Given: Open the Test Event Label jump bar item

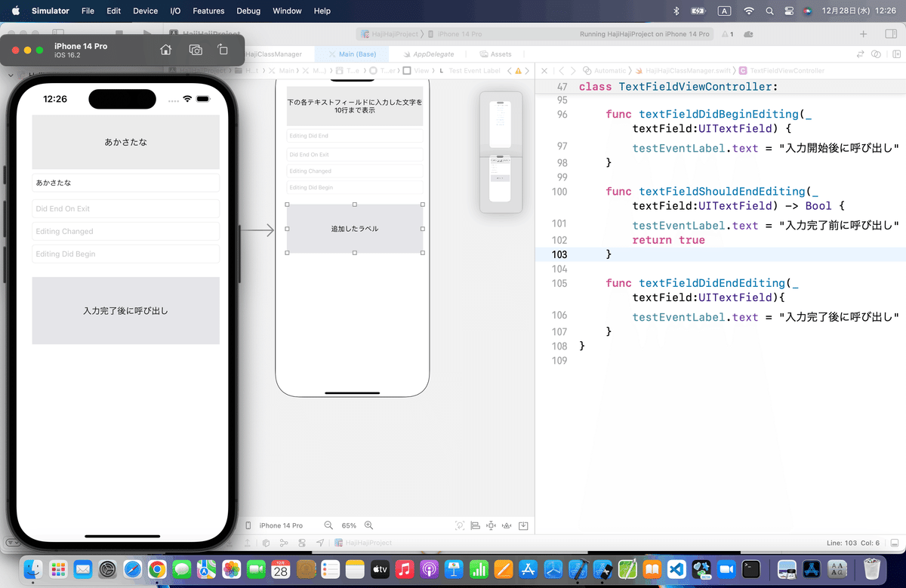Looking at the screenshot, I should tap(469, 70).
